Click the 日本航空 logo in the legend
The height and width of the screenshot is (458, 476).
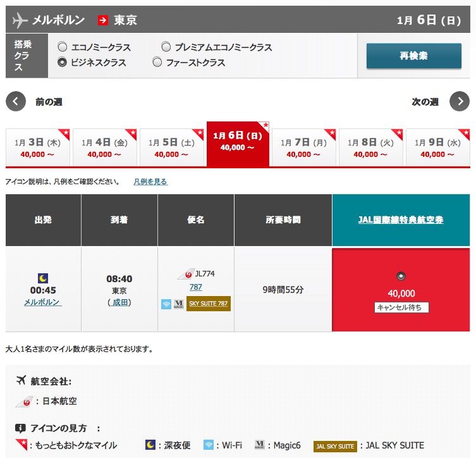[24, 402]
